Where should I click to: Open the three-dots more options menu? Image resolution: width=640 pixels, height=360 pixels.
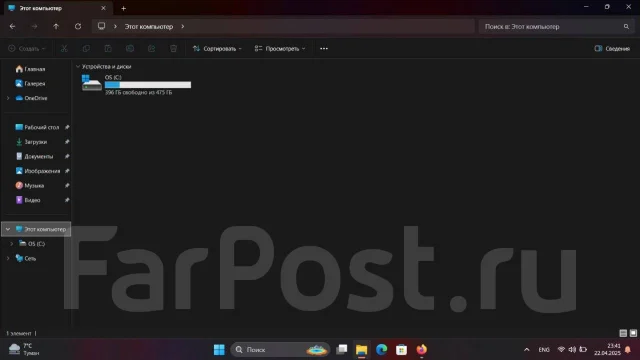click(324, 49)
